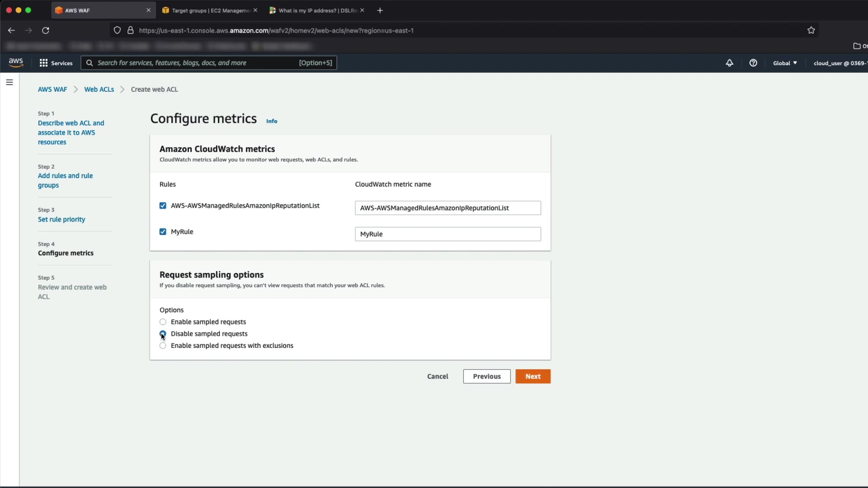Click the notifications bell icon
The height and width of the screenshot is (488, 868).
pyautogui.click(x=729, y=63)
